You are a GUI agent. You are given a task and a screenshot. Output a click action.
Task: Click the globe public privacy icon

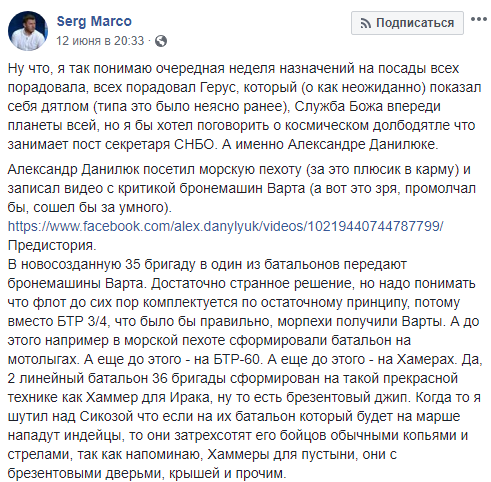pos(161,41)
